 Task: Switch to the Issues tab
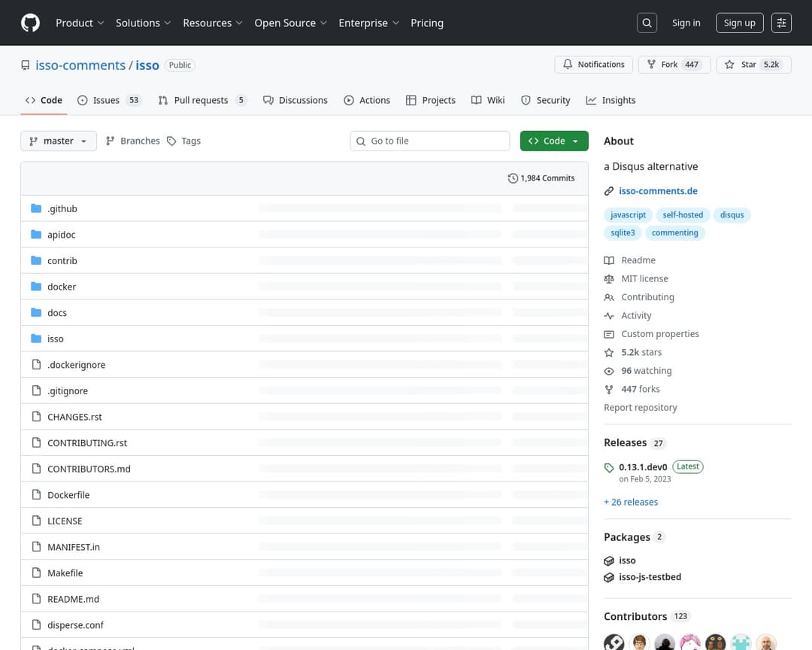pyautogui.click(x=109, y=100)
